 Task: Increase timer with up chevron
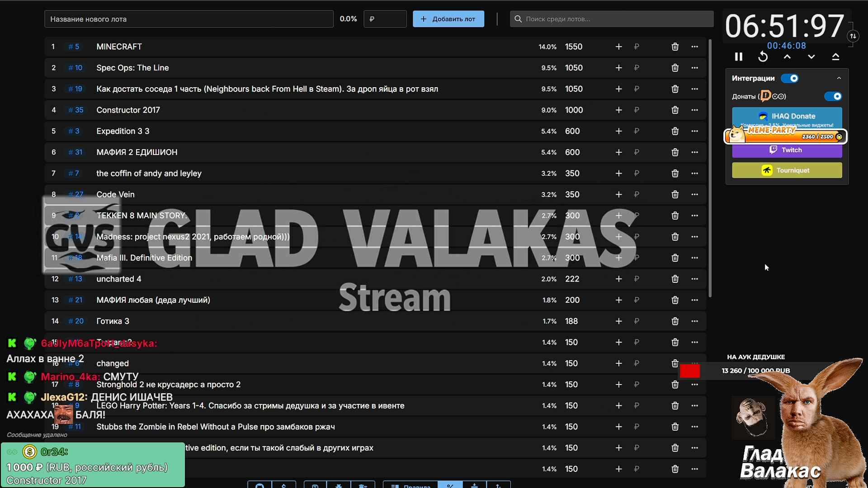(787, 57)
